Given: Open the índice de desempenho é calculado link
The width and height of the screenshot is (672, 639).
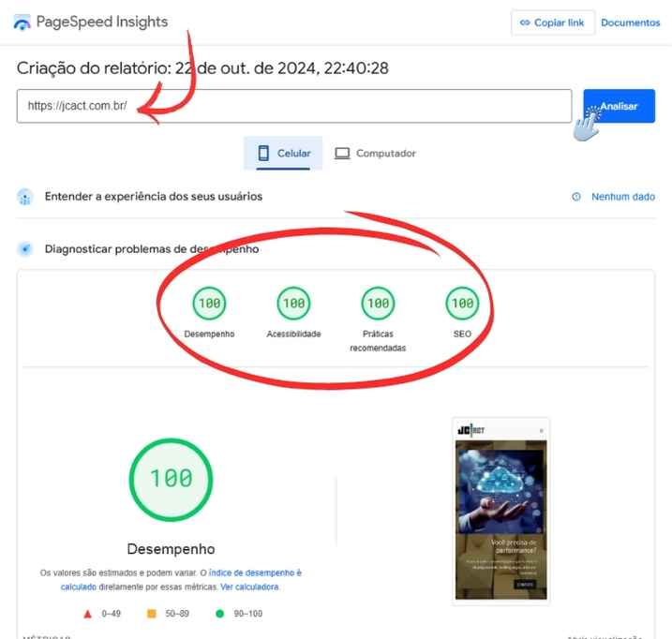Looking at the screenshot, I should 255,572.
